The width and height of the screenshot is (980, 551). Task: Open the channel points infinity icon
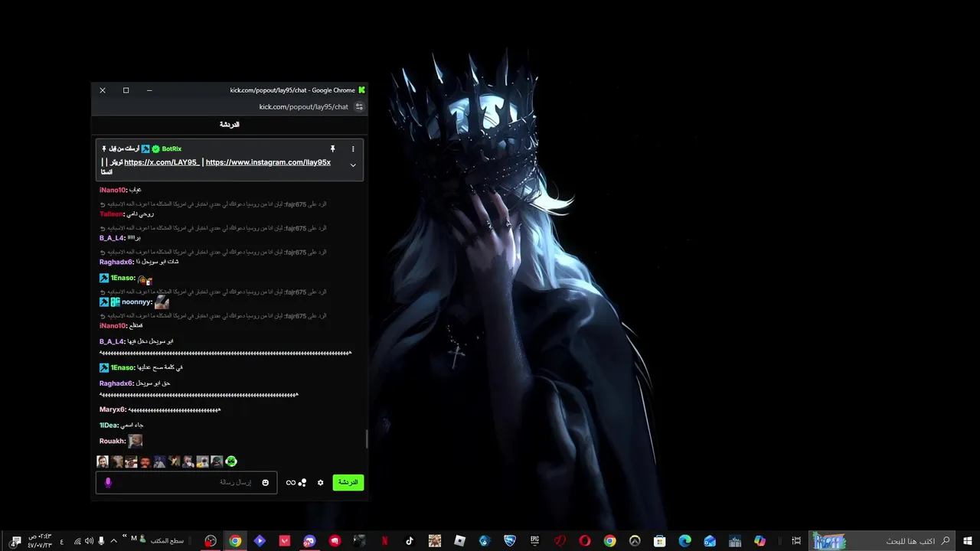(291, 482)
